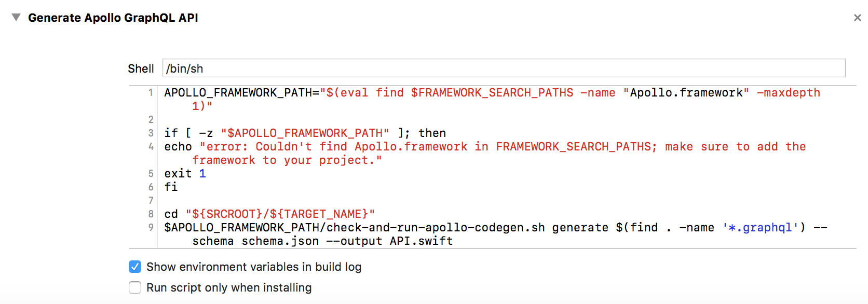Click inside the Shell path field
The width and height of the screenshot is (868, 304).
(363, 68)
